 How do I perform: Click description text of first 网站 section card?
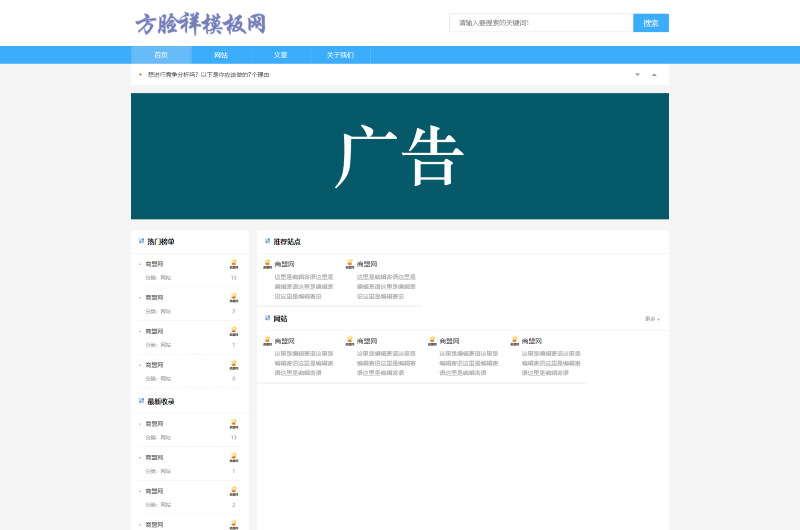click(304, 363)
